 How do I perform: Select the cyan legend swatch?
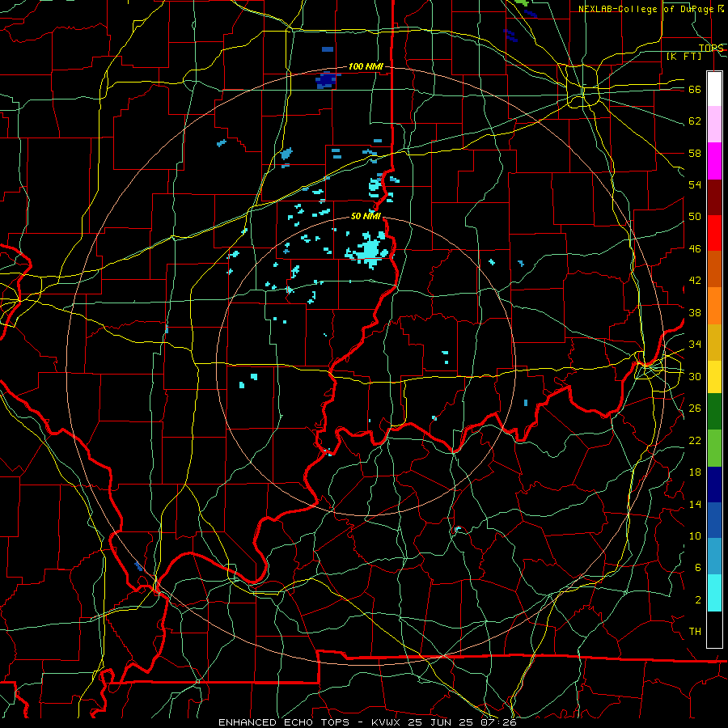[714, 593]
